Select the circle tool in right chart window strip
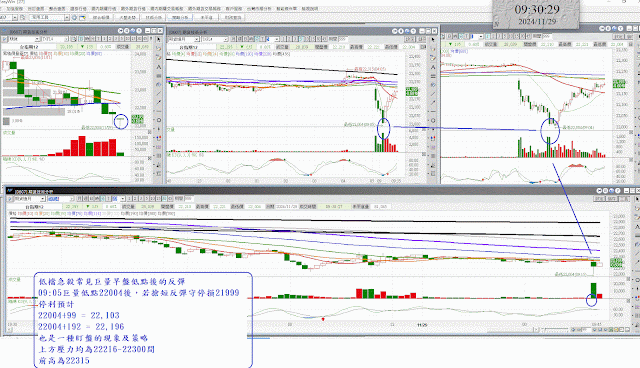 click(638, 118)
